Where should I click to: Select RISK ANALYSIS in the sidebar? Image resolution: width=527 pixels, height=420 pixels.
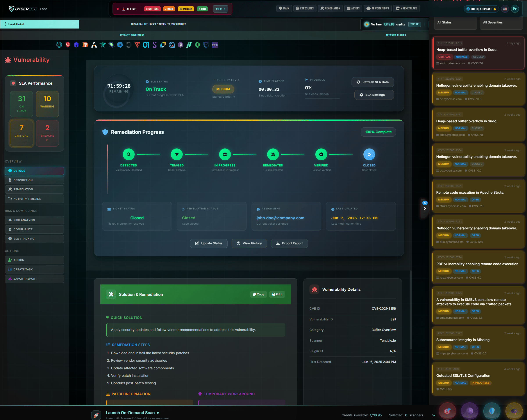coord(34,220)
